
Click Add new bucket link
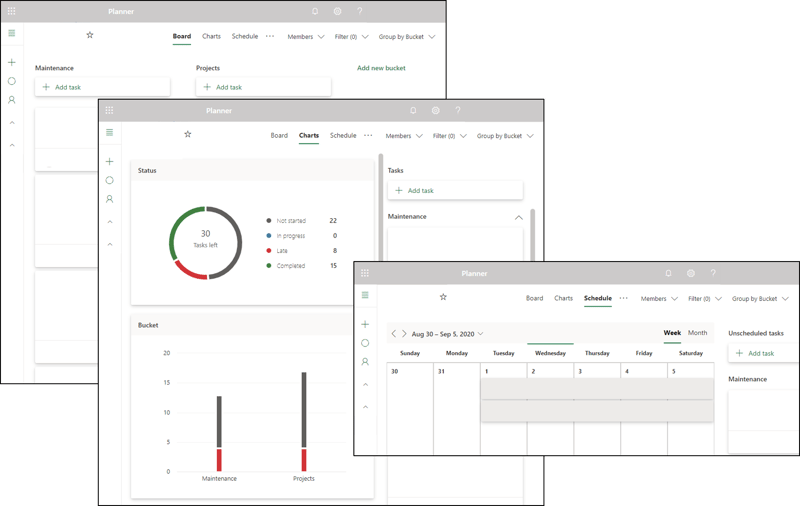381,68
